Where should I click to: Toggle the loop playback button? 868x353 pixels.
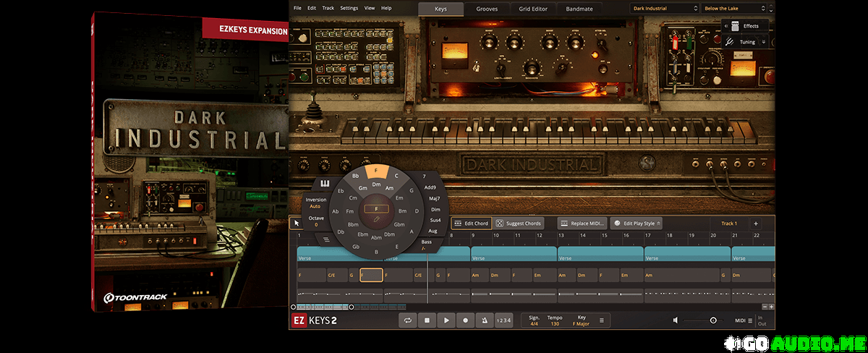coord(409,320)
